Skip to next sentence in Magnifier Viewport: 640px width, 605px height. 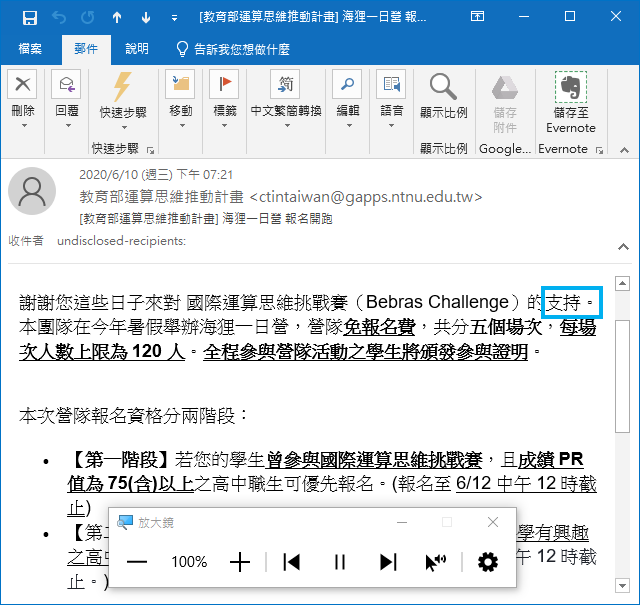(x=388, y=562)
